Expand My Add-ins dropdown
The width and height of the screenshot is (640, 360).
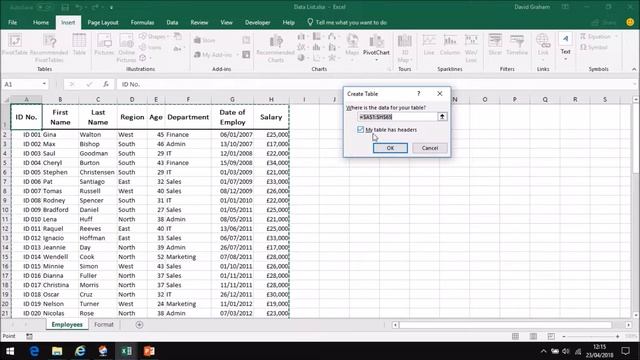point(237,55)
